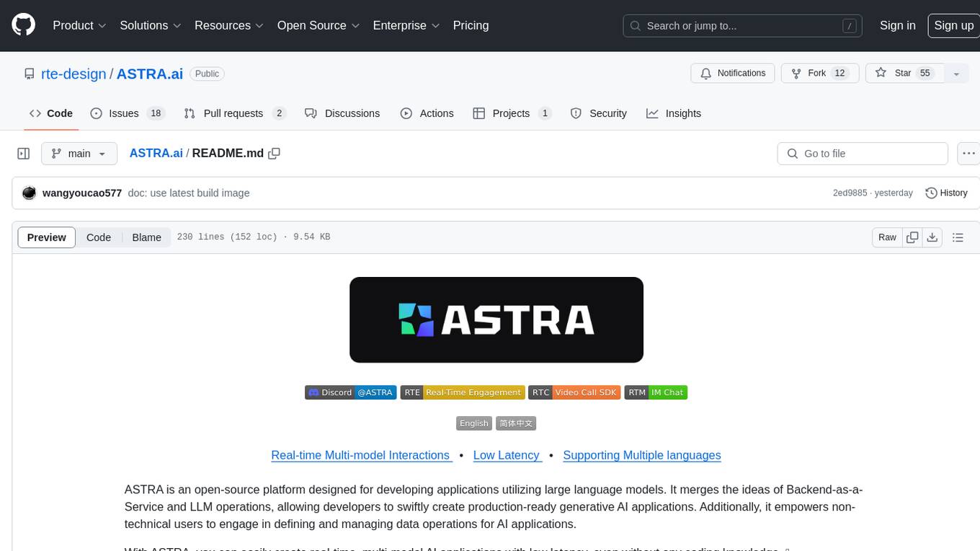980x551 pixels.
Task: Open the star lists dropdown arrow
Action: pos(956,74)
